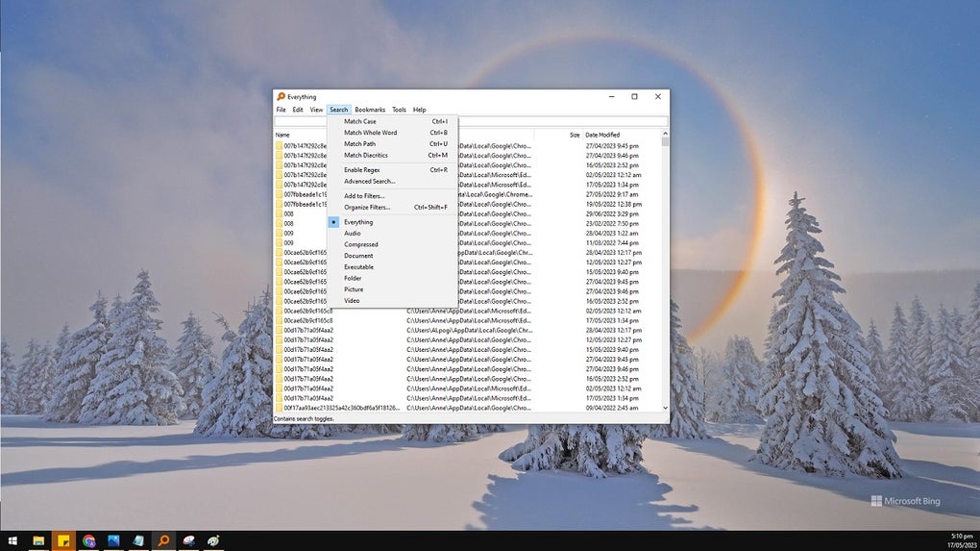This screenshot has height=551, width=980.
Task: Click the date 15/05/2023 9:40 pm under 00d17b71a05f4aa2
Action: click(x=612, y=350)
